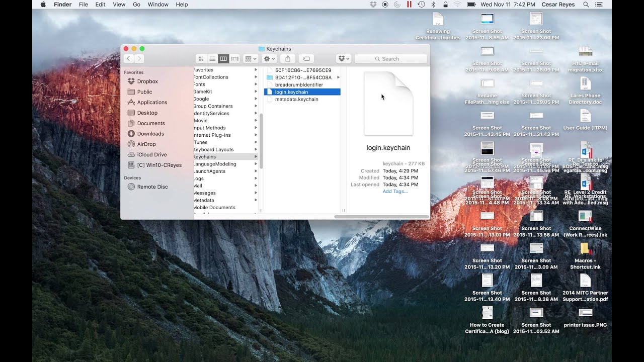The width and height of the screenshot is (644, 362).
Task: Expand the Input Methods folder arrow
Action: [x=256, y=128]
